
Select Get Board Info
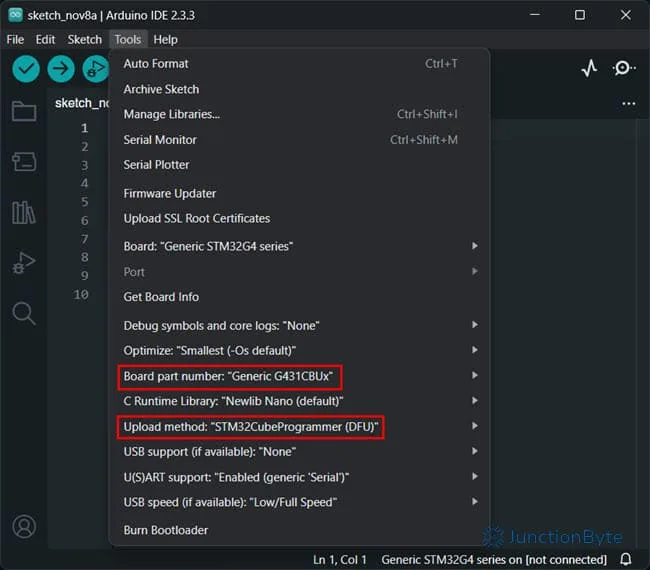pos(299,297)
